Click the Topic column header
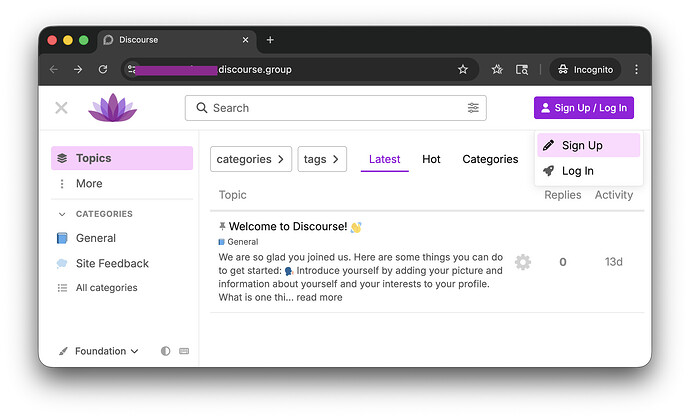This screenshot has height=417, width=690. (232, 195)
